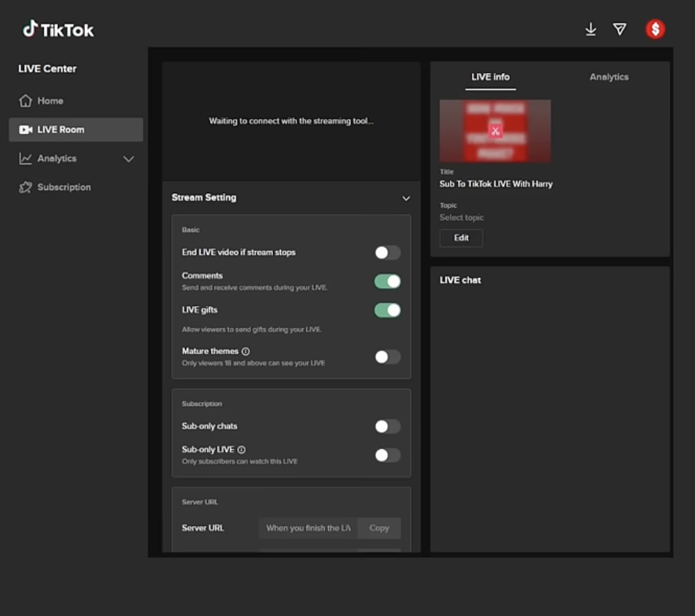Select LIVE Room in sidebar
The image size is (695, 616).
[76, 129]
